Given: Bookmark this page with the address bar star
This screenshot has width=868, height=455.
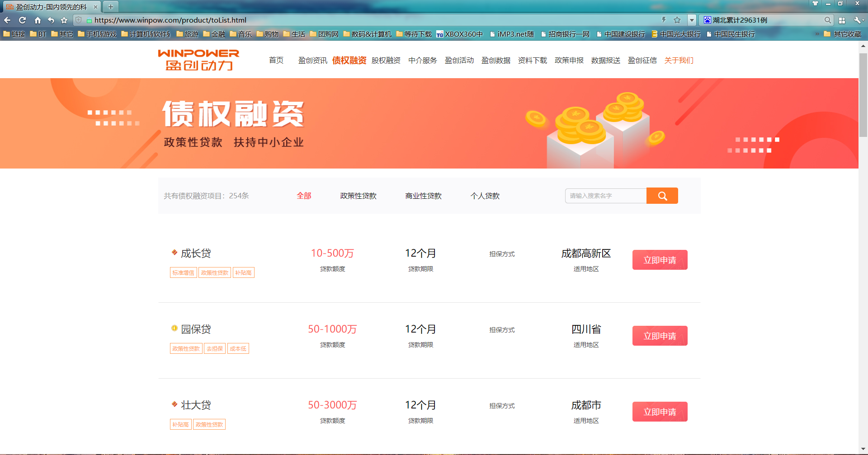Looking at the screenshot, I should (677, 20).
